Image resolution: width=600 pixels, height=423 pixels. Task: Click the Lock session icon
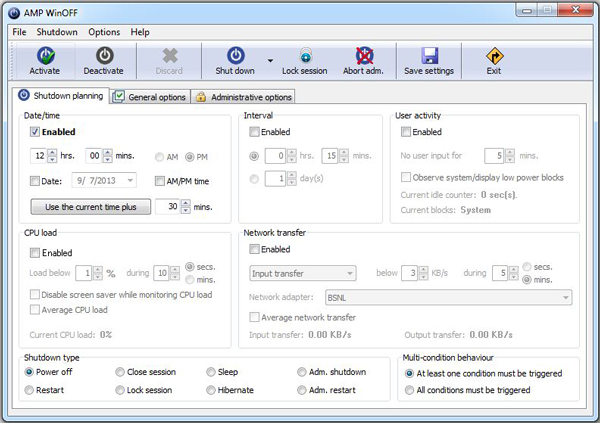(306, 56)
